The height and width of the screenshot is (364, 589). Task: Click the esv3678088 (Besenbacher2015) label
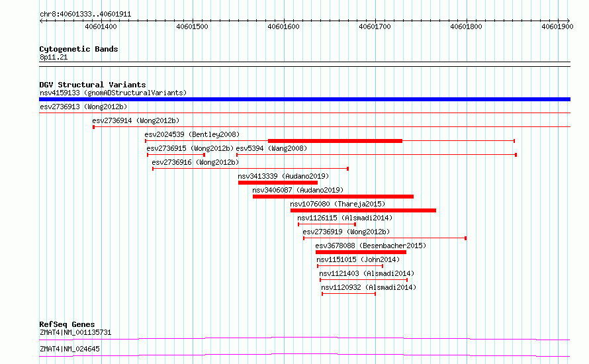(371, 246)
